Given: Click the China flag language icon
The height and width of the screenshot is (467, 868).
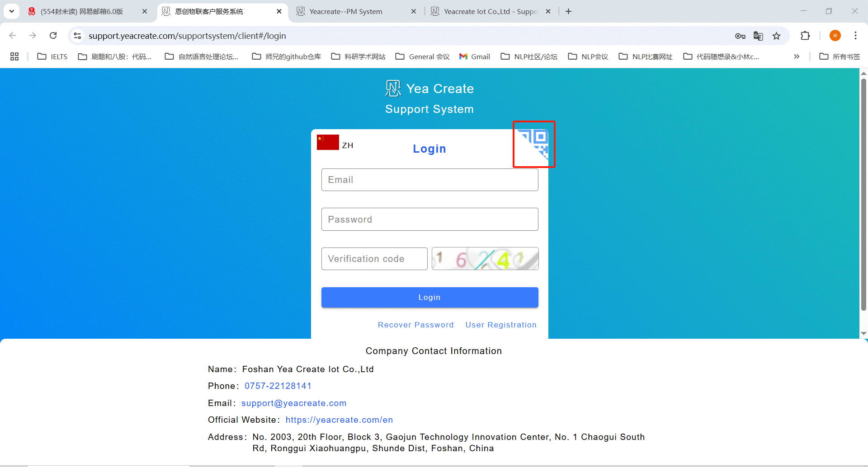Looking at the screenshot, I should 328,142.
